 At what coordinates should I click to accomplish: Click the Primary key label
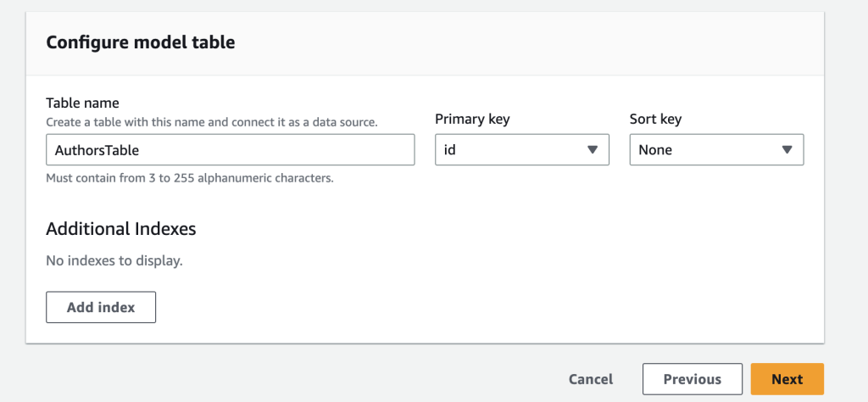pyautogui.click(x=472, y=119)
